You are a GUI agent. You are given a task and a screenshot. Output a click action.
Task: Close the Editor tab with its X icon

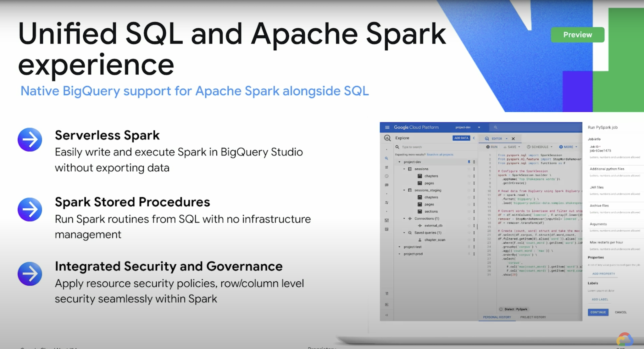coord(513,139)
